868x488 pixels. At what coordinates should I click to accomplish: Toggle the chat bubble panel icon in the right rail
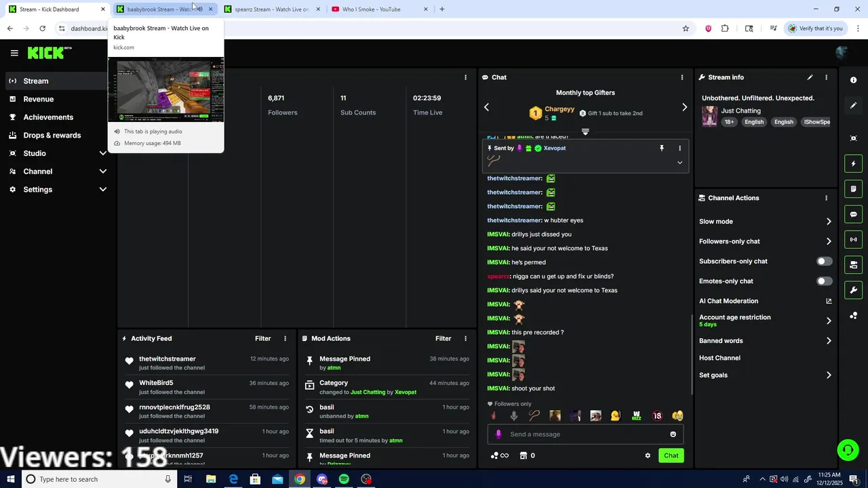tap(853, 214)
